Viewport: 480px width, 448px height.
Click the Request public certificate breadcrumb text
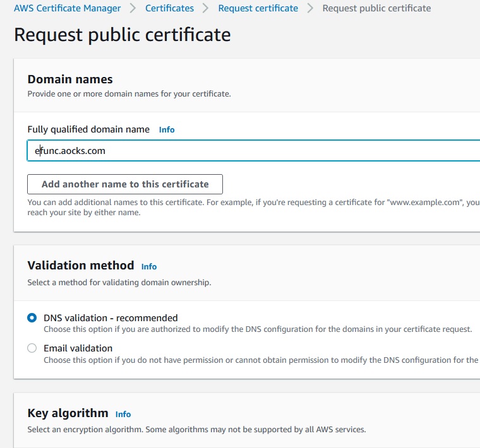[x=376, y=8]
